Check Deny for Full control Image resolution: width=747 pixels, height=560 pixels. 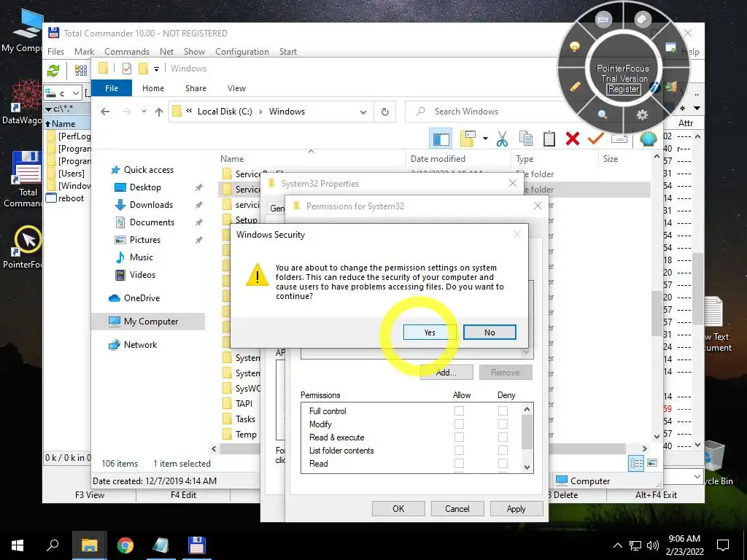pos(503,411)
